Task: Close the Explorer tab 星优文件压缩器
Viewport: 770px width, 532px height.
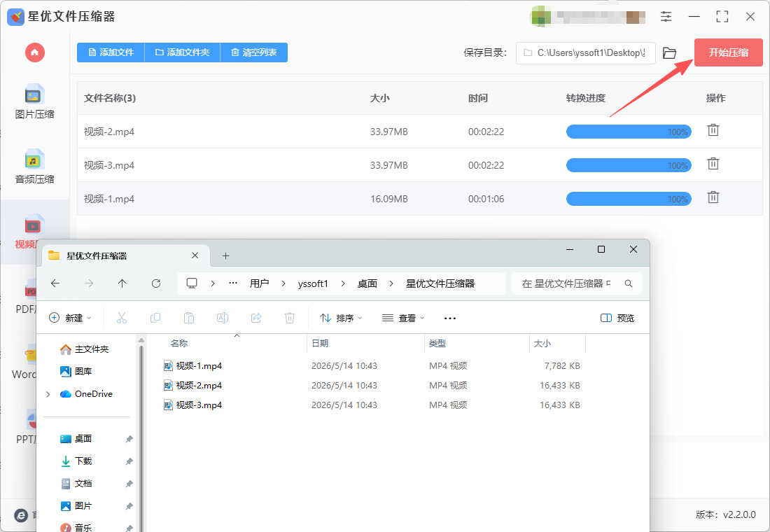Action: (x=195, y=255)
